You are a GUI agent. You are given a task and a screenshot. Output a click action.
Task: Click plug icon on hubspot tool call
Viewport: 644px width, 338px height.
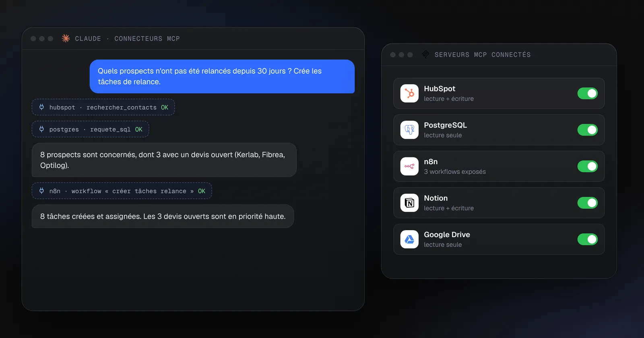[x=41, y=107]
